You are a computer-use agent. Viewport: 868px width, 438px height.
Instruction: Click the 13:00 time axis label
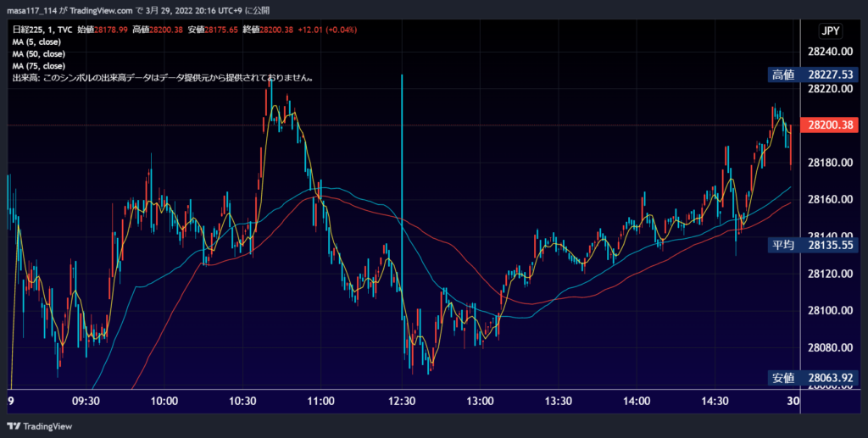(x=480, y=401)
